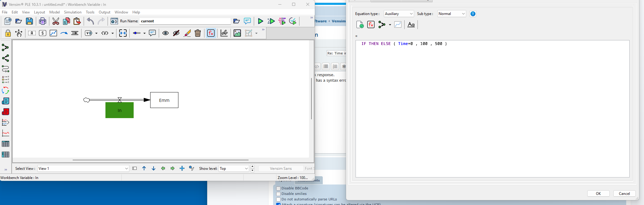
Task: Click the Emm stock box
Action: [x=164, y=100]
